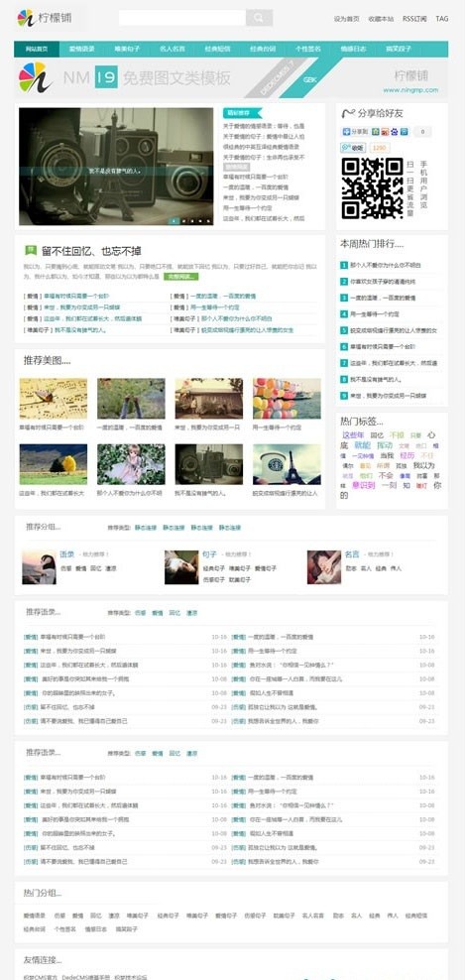Click the green 完整阅读 button
Viewport: 467px width, 980px height.
coord(181,277)
